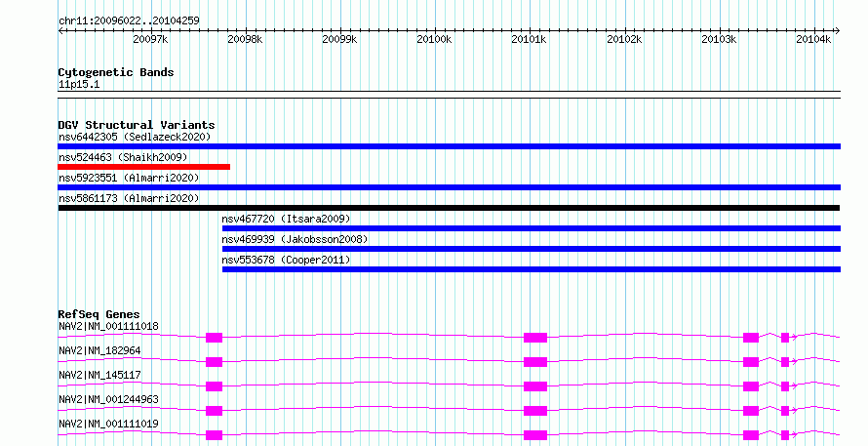This screenshot has width=868, height=446.
Task: Open the NAV2|NM_001111018 transcript label
Action: coord(108,326)
